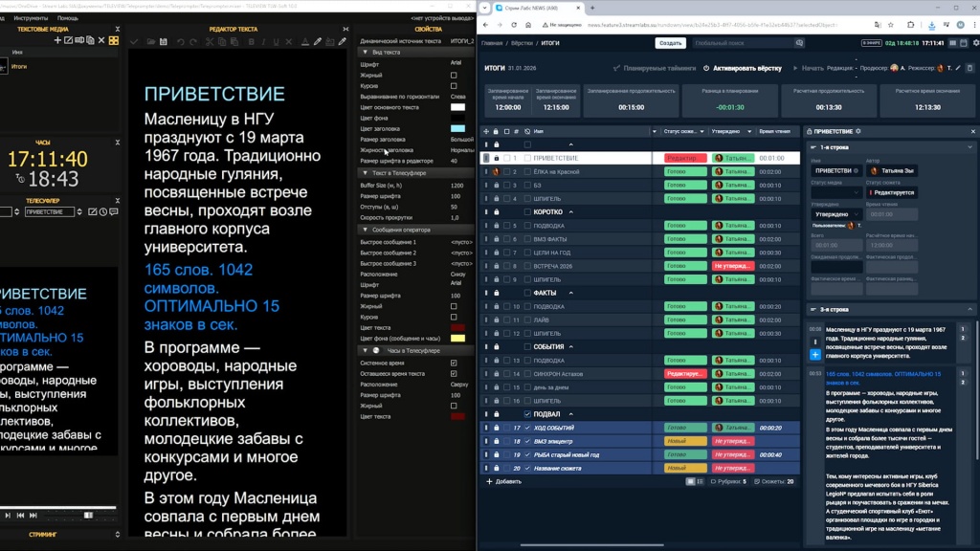The image size is (980, 551).
Task: Click the add new text media plus icon
Action: pyautogui.click(x=58, y=40)
